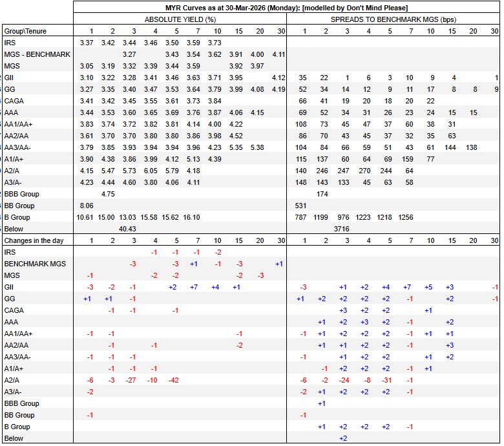The width and height of the screenshot is (504, 446).
Task: Select A2/A yield value 5.73
Action: pyautogui.click(x=129, y=171)
